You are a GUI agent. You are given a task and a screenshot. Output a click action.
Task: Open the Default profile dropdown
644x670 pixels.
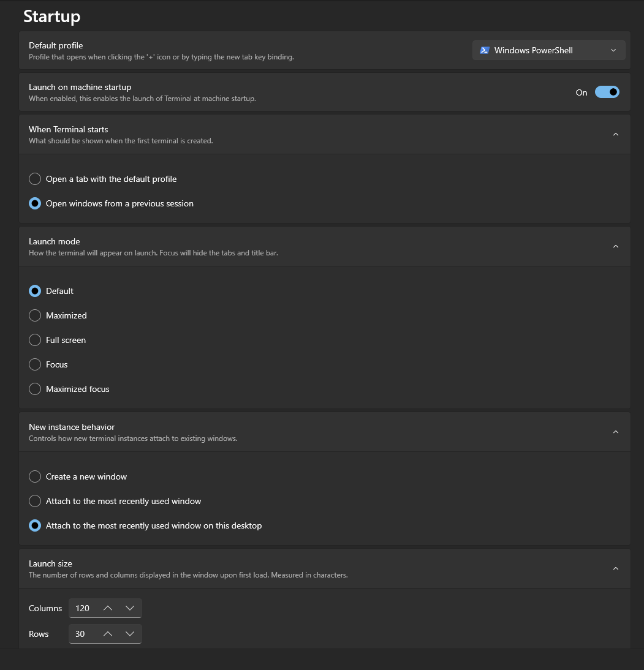click(548, 50)
